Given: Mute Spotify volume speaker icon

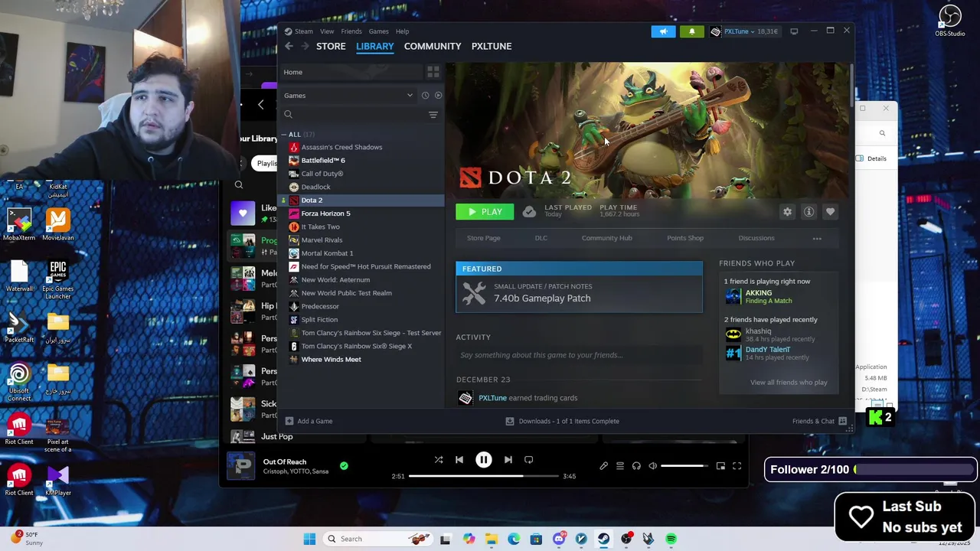Looking at the screenshot, I should click(652, 466).
